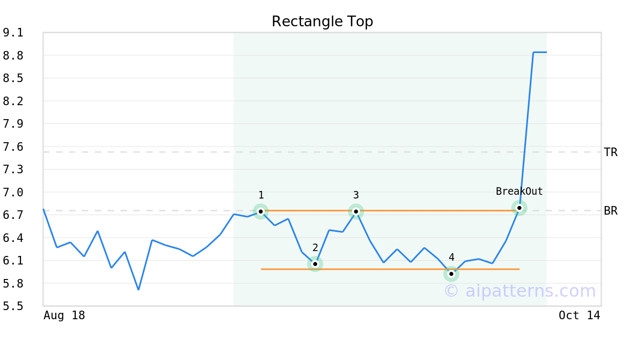Click the BR level label

tap(610, 211)
